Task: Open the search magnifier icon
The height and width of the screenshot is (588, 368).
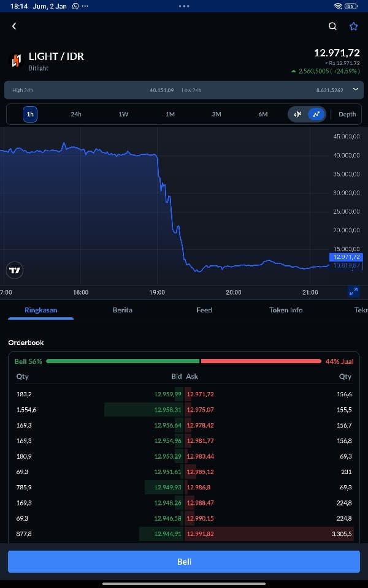Action: point(332,26)
